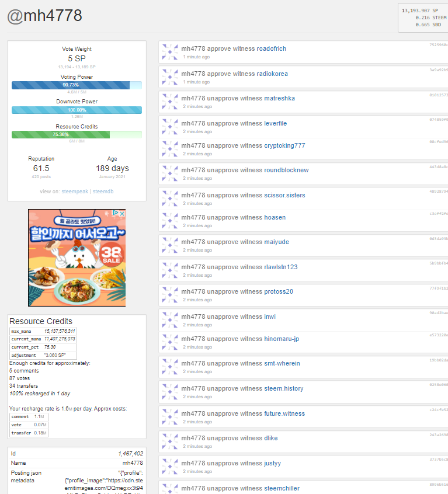The image size is (448, 494).
Task: Go to steemchiller witness page
Action: [x=282, y=489]
